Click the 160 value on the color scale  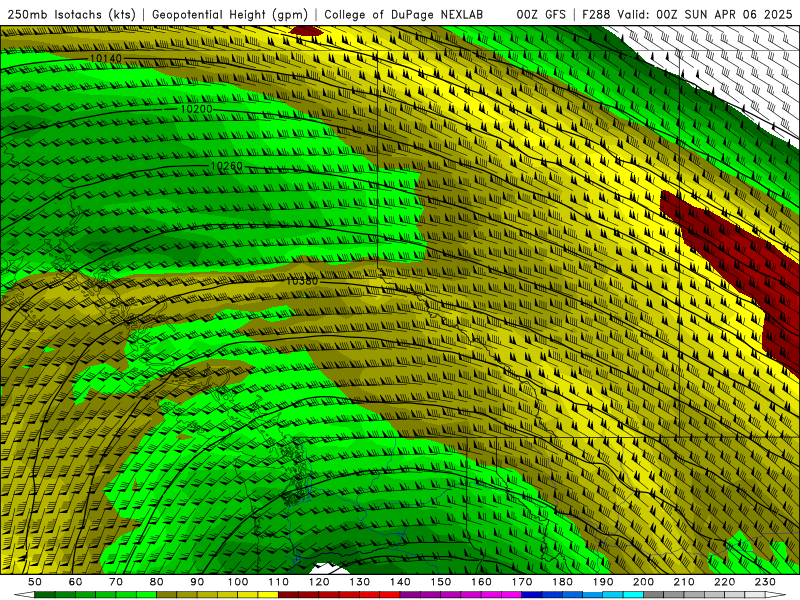(x=481, y=582)
